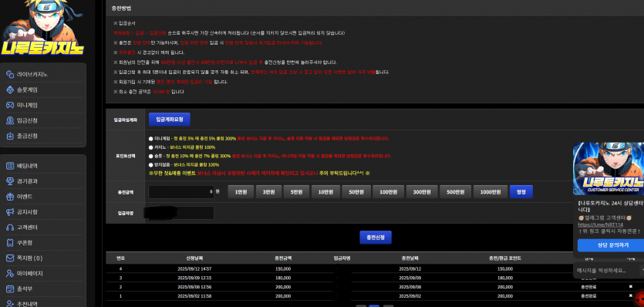The image size is (644, 307).
Task: Open the 라이브카지노 sidebar icon
Action: (x=10, y=74)
